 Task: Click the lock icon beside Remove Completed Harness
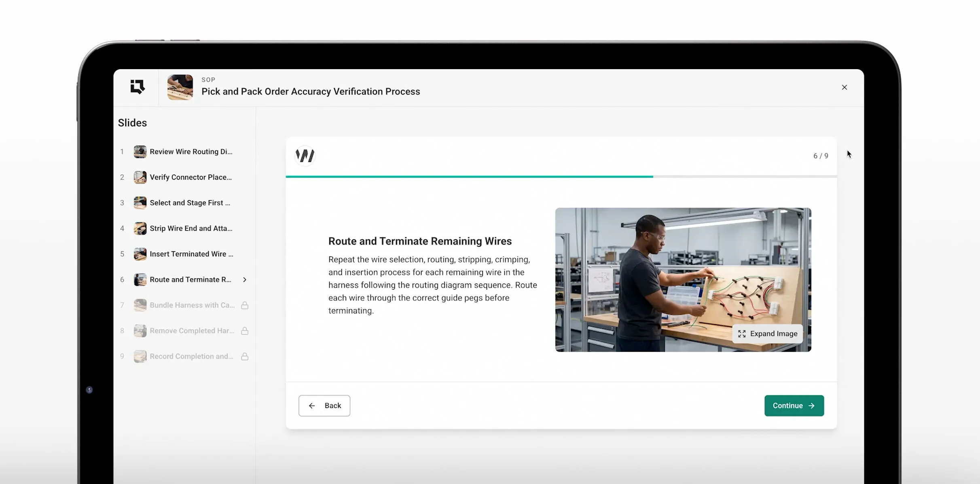[x=245, y=331]
